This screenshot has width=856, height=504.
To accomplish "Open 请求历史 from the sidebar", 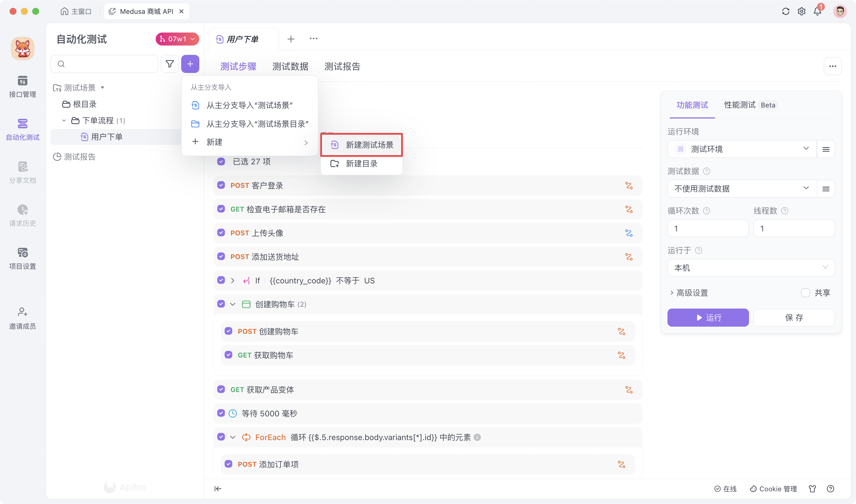I will click(22, 214).
